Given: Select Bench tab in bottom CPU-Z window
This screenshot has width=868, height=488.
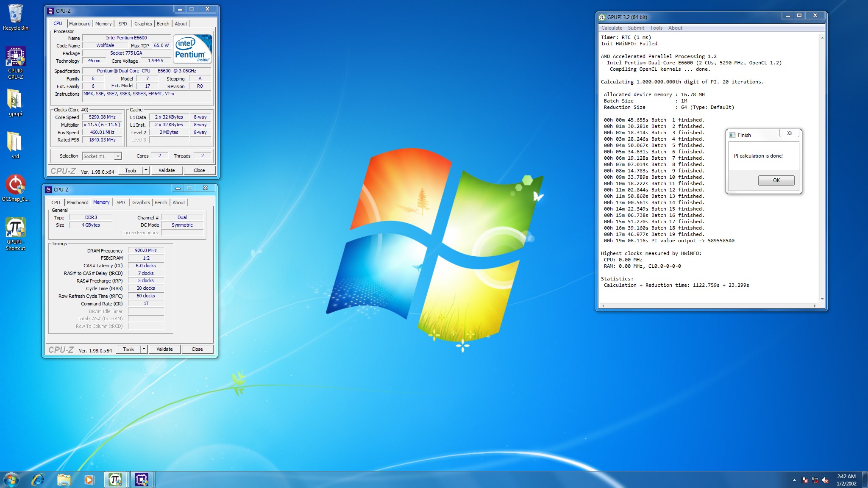Looking at the screenshot, I should click(x=161, y=202).
